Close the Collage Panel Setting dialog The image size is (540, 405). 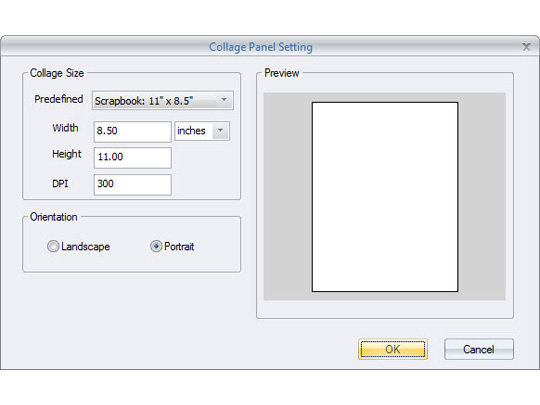(x=526, y=47)
